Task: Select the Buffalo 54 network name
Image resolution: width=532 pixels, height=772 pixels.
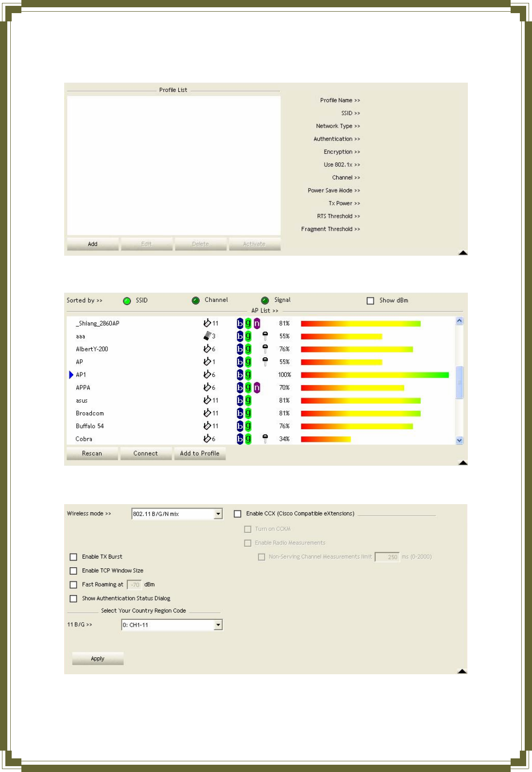Action: click(x=90, y=426)
